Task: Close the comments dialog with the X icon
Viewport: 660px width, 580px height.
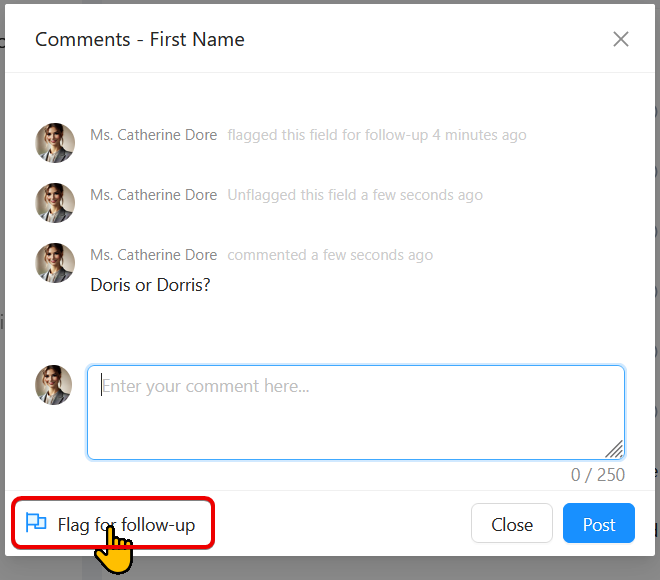Action: click(621, 39)
